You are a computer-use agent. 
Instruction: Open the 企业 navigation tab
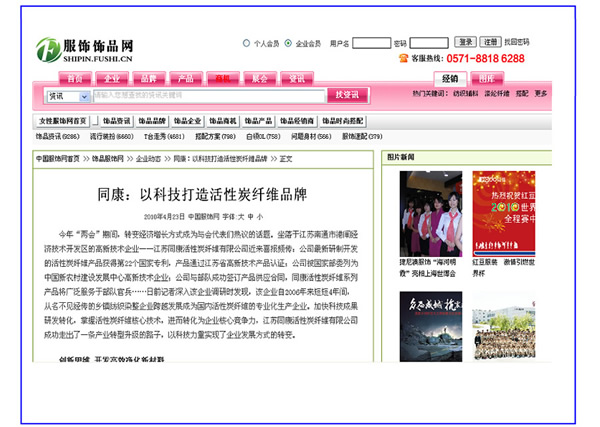[111, 78]
